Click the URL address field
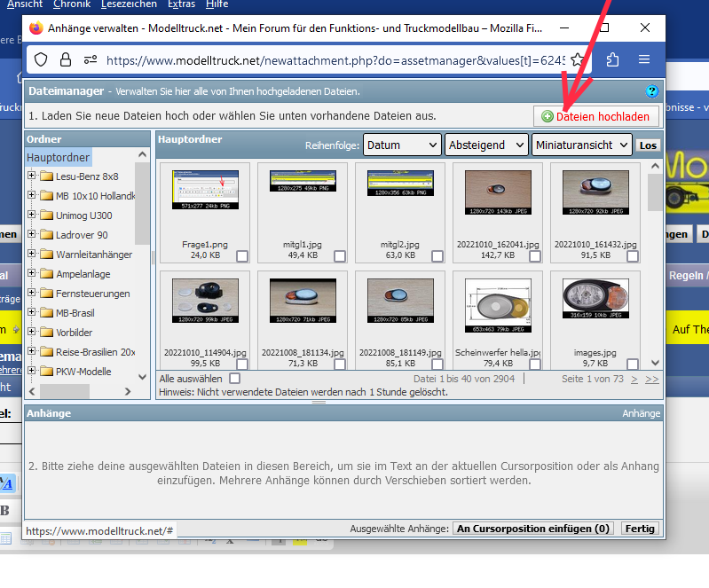The width and height of the screenshot is (709, 588). [x=335, y=60]
